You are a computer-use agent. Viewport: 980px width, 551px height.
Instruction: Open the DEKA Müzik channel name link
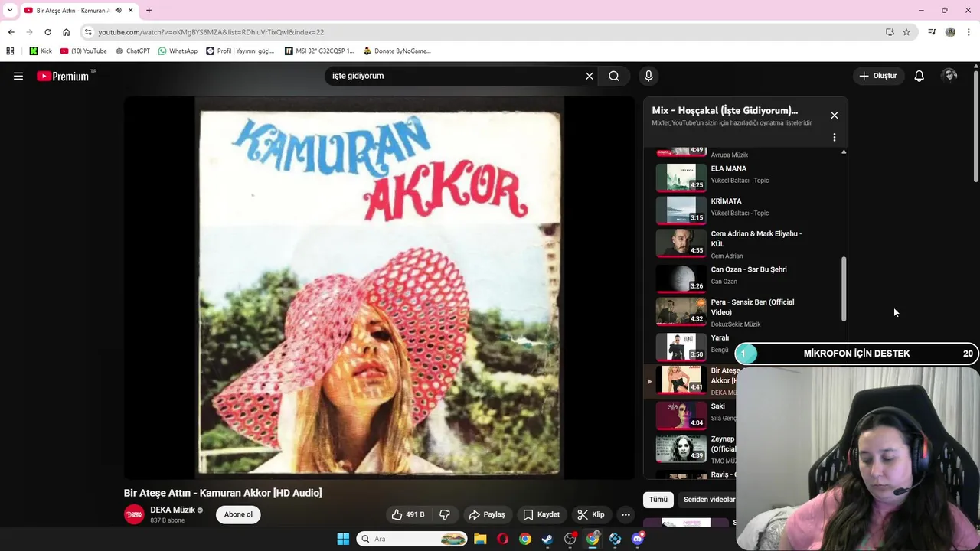coord(172,510)
